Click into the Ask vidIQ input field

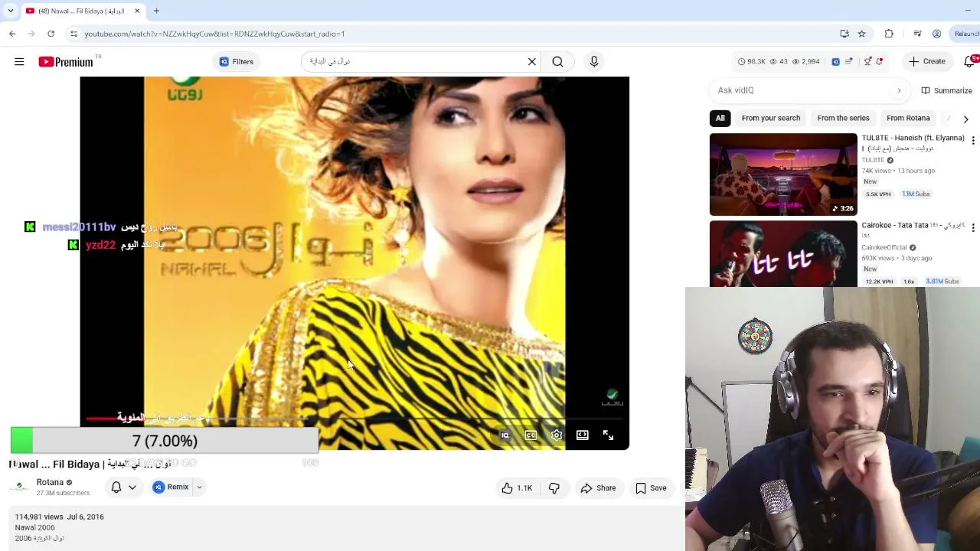click(800, 90)
